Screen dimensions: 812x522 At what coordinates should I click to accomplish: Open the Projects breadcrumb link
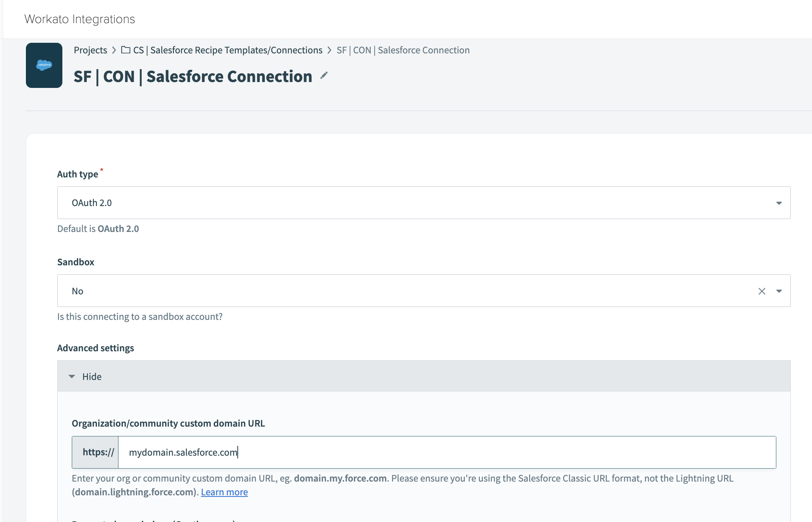point(90,50)
